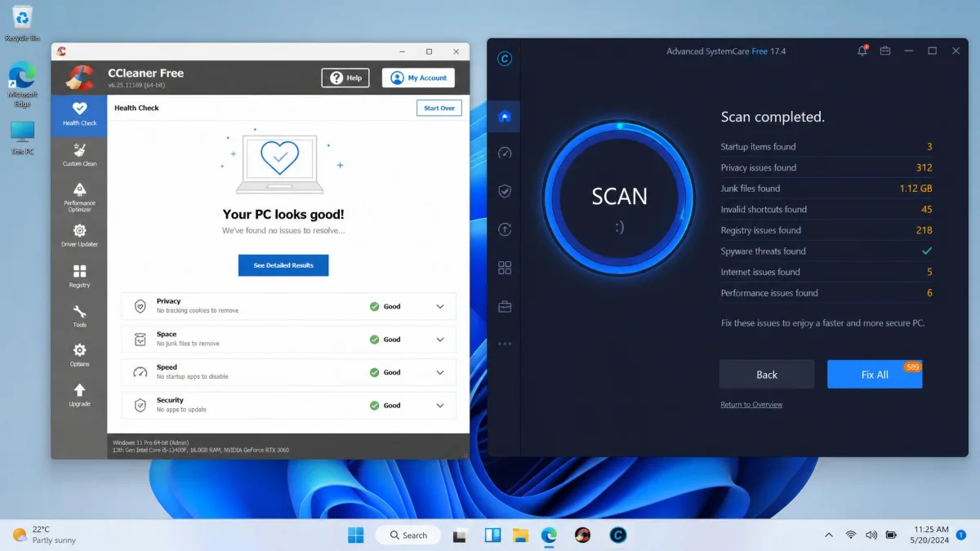Click Privacy Good status indicator
Image resolution: width=980 pixels, height=551 pixels.
[x=385, y=307]
